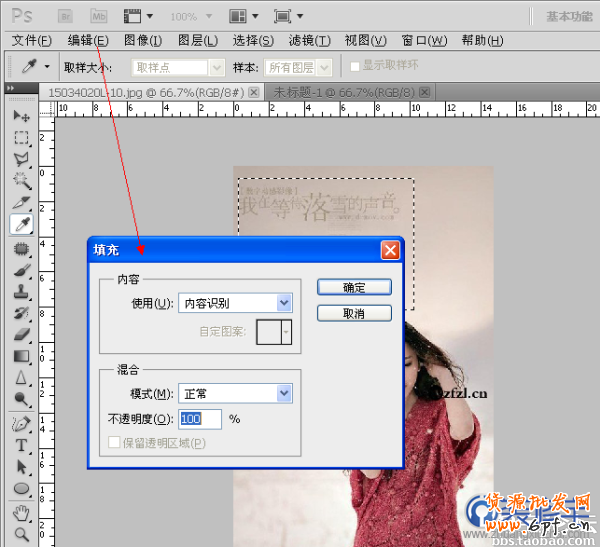Open the 模式 blend mode dropdown

pyautogui.click(x=235, y=394)
